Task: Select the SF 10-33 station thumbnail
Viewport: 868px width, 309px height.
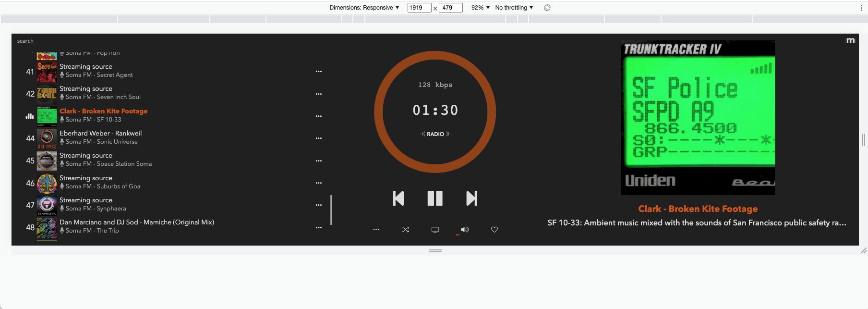Action: (47, 116)
